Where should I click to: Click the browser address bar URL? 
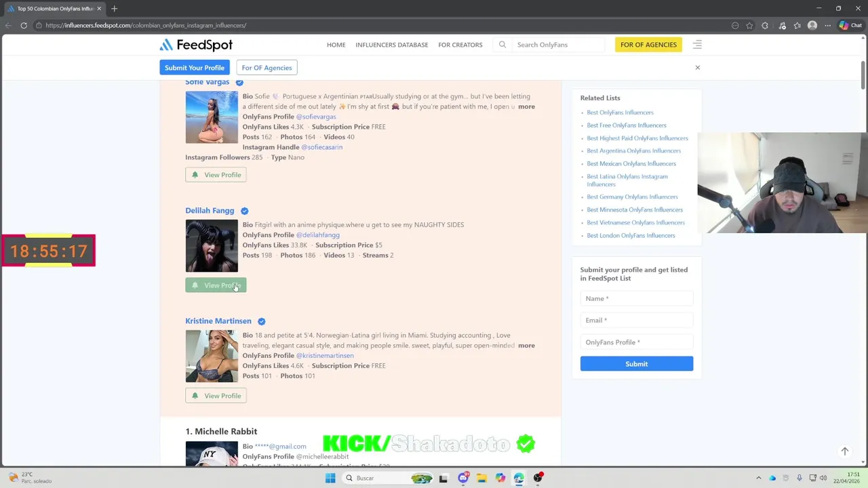pyautogui.click(x=146, y=26)
